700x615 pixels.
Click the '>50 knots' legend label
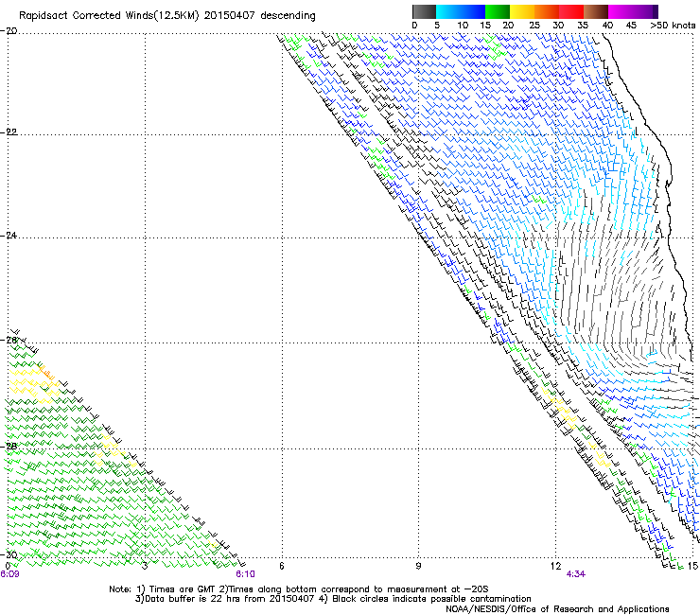(x=673, y=26)
